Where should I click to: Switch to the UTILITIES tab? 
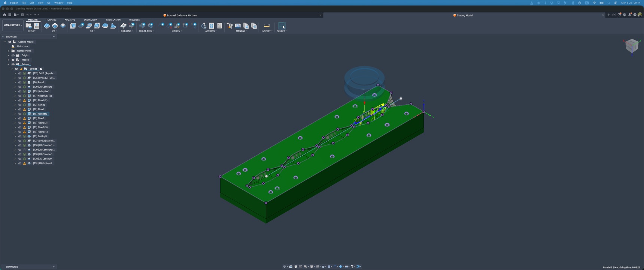coord(134,19)
